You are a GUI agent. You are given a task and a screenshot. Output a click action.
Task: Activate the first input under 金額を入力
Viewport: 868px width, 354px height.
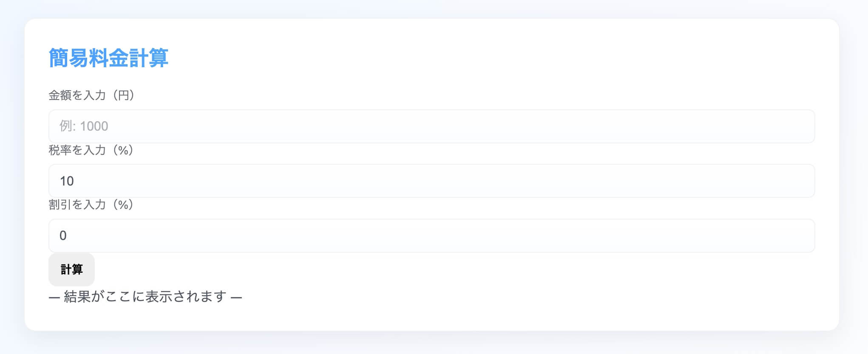[431, 126]
